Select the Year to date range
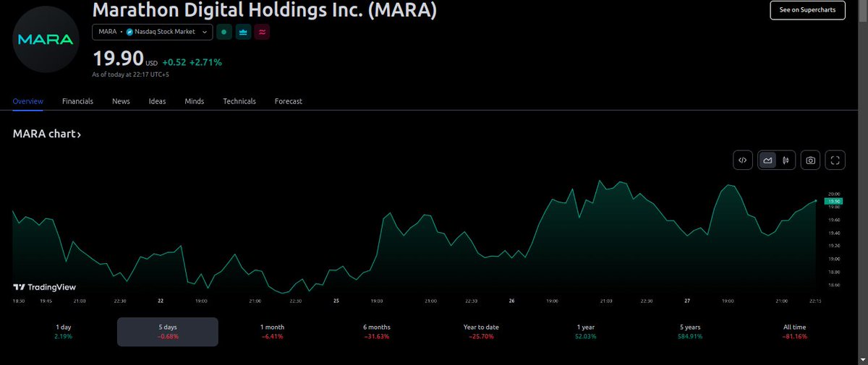868x365 pixels. [x=481, y=332]
